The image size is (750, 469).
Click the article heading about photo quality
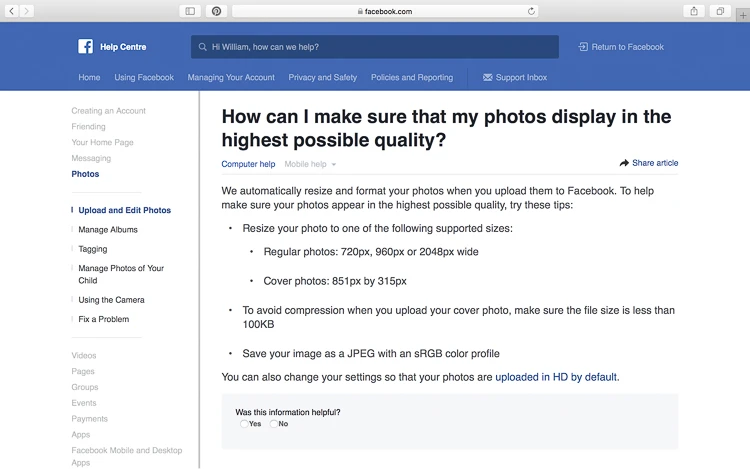point(446,128)
